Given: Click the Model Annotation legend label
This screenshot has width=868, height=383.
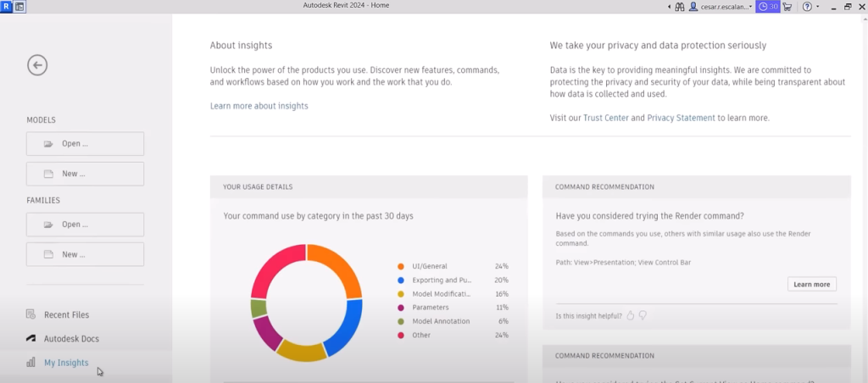Looking at the screenshot, I should coord(441,321).
